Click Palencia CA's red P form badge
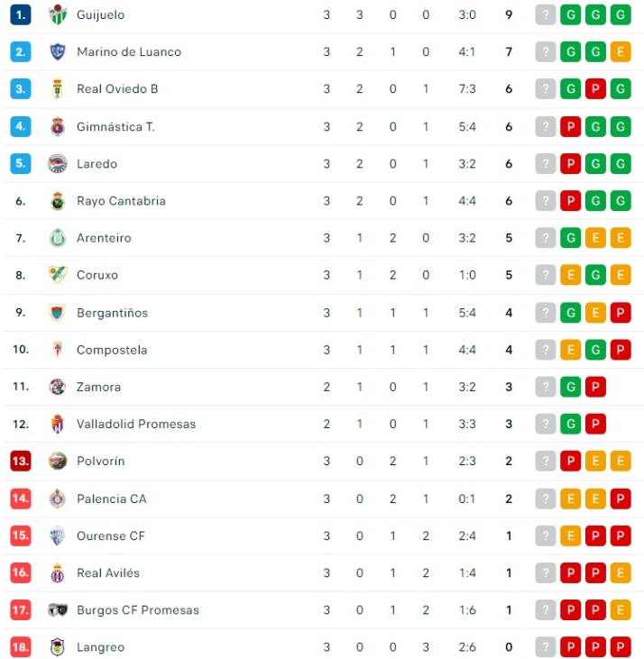 click(620, 499)
